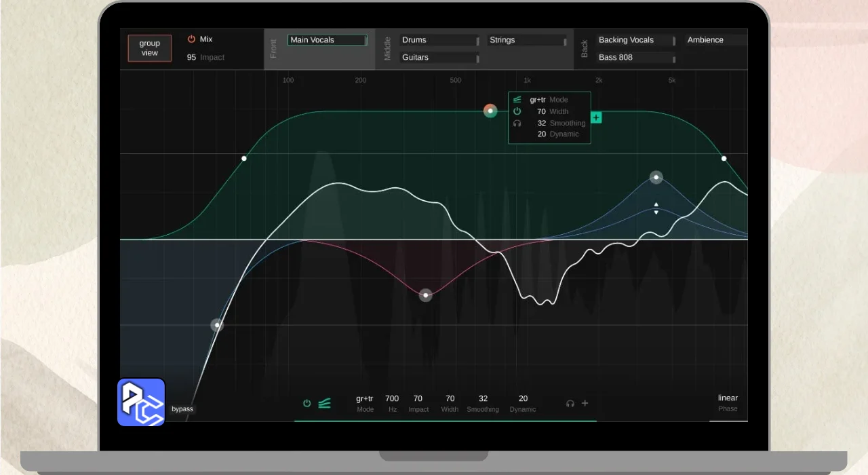868x475 pixels.
Task: Click the headphones icon in the bottom bar
Action: [570, 403]
